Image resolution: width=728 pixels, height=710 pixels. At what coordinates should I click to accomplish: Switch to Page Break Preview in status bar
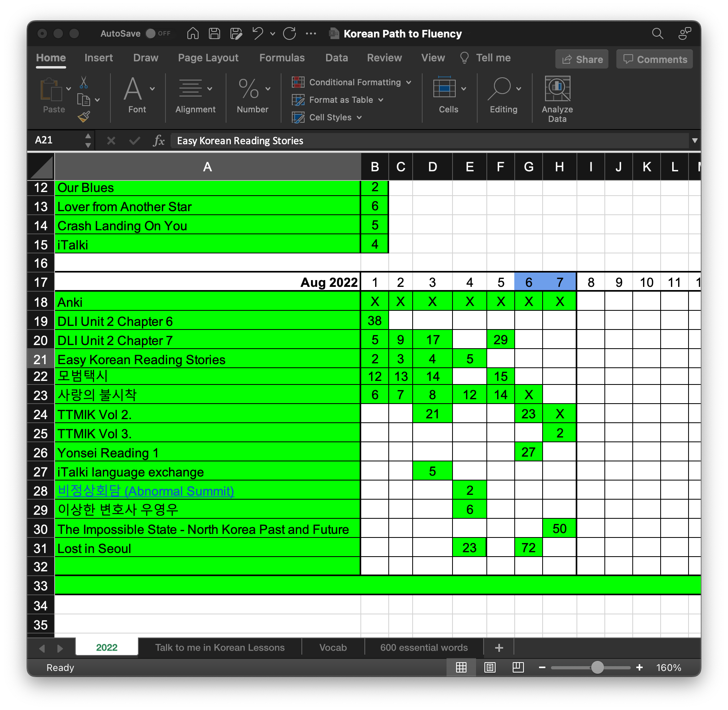point(518,667)
